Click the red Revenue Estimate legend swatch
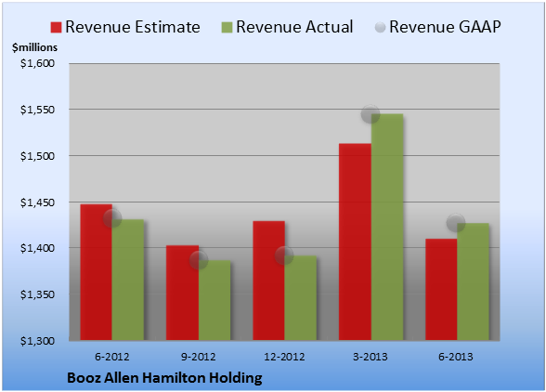546x392 pixels. click(x=56, y=28)
